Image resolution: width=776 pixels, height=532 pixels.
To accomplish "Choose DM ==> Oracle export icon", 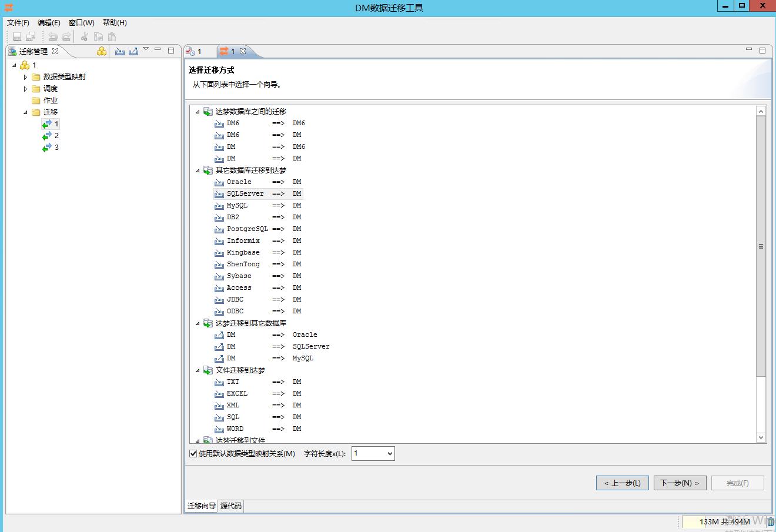I will [x=219, y=334].
